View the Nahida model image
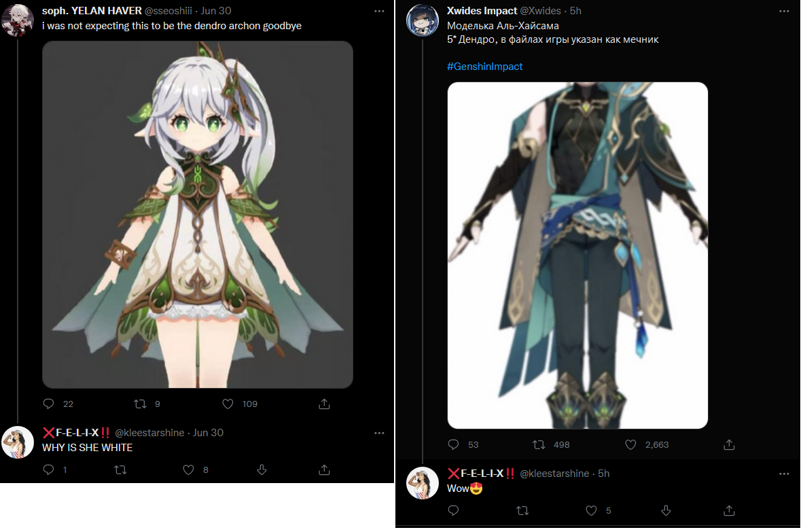This screenshot has height=532, width=803. pos(198,215)
